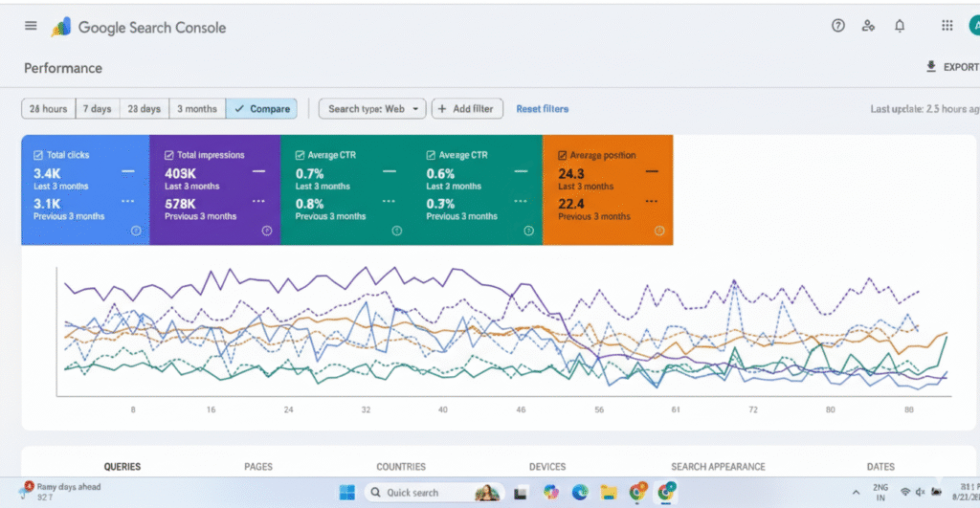
Task: Switch to the Pages tab
Action: click(x=258, y=467)
